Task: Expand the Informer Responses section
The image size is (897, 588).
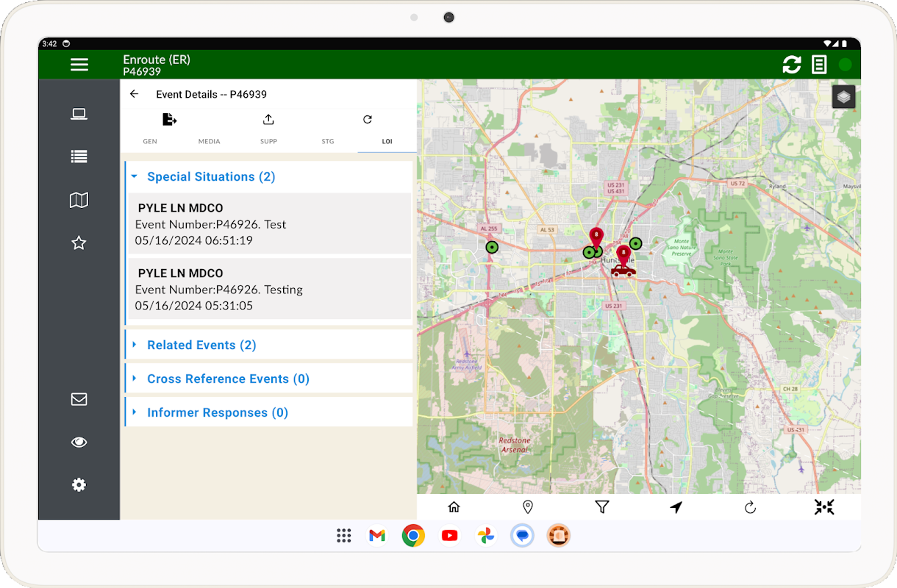Action: pyautogui.click(x=217, y=413)
